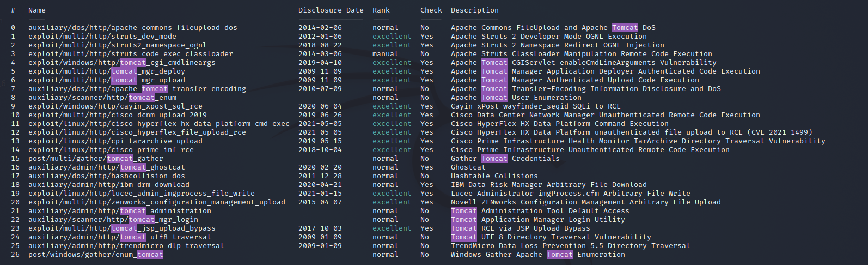Select module name 'exploit/multi/http/struts2_namespace_ognl'
Screen dimensions: 868x265
[x=118, y=45]
